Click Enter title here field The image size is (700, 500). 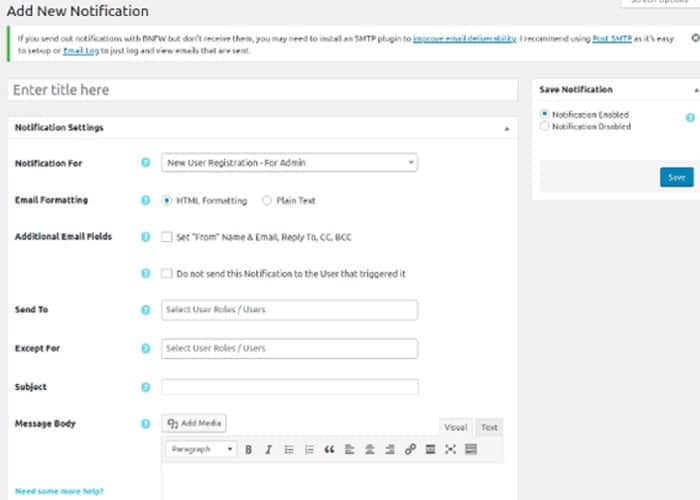(x=263, y=90)
